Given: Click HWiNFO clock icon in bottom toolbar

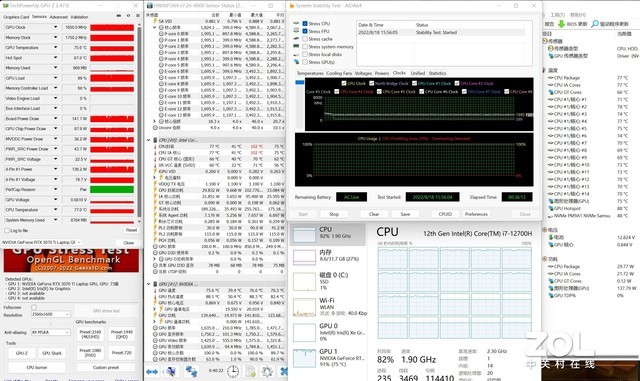Looking at the screenshot, I should pyautogui.click(x=233, y=372).
